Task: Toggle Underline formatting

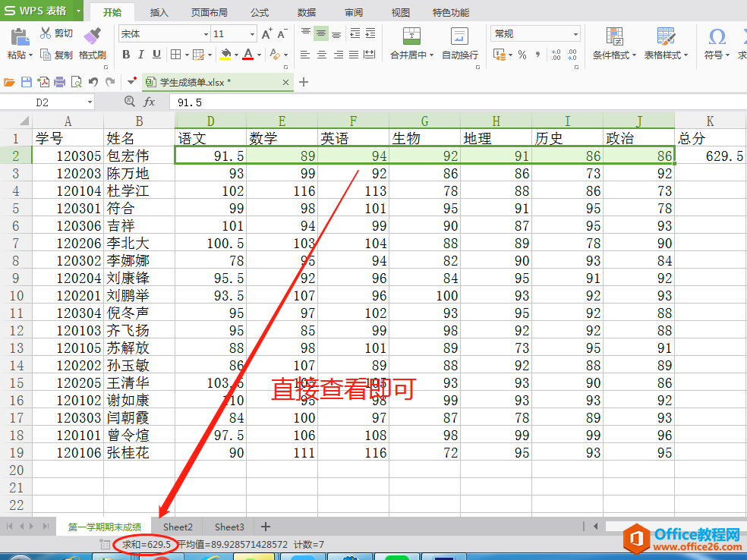Action: [156, 55]
